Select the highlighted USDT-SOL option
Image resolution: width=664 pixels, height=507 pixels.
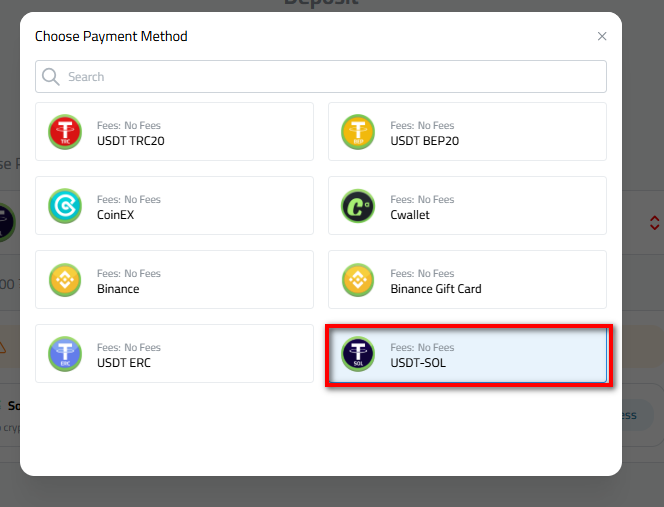click(468, 355)
